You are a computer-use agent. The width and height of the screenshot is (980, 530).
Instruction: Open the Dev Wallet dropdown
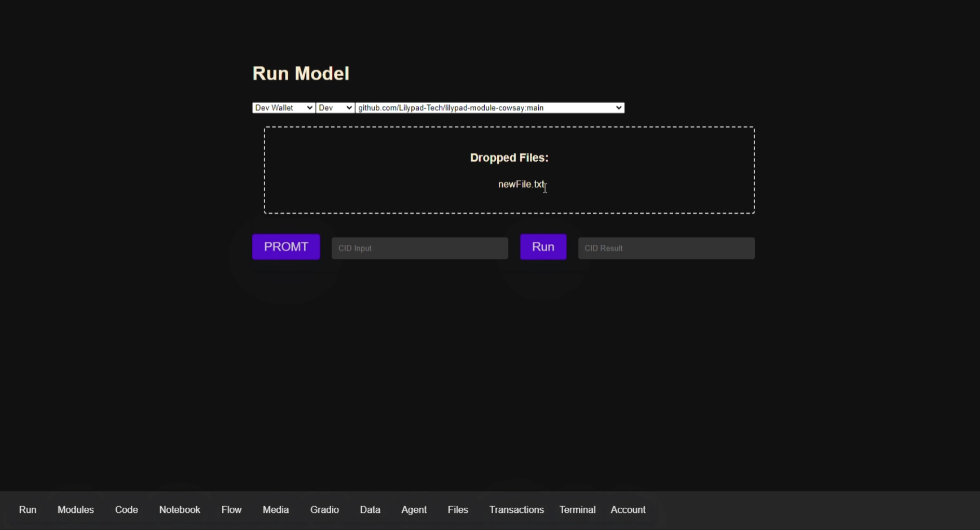coord(283,108)
